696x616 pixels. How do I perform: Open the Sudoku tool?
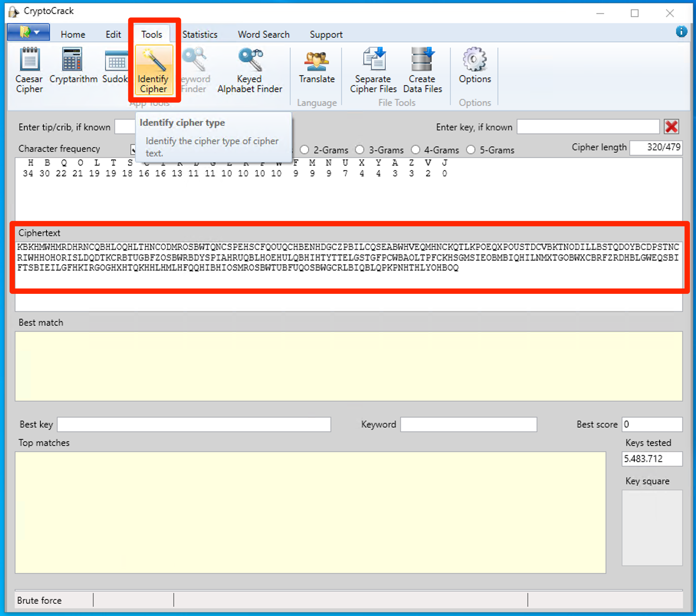pos(115,66)
